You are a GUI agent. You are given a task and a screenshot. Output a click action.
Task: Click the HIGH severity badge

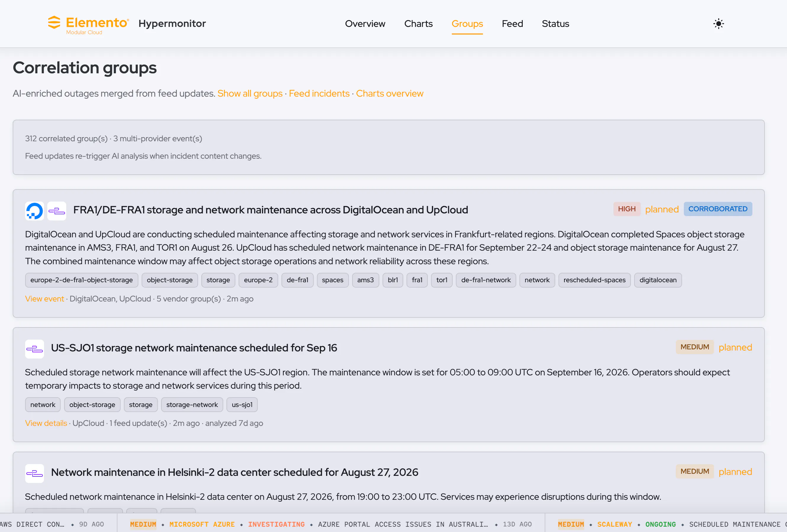[626, 209]
